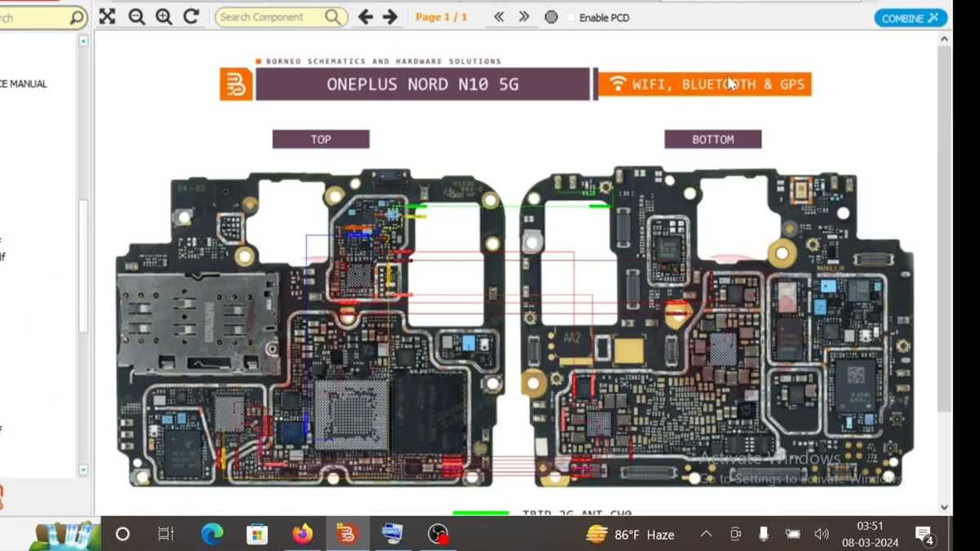Click the gray circle record icon

[551, 17]
